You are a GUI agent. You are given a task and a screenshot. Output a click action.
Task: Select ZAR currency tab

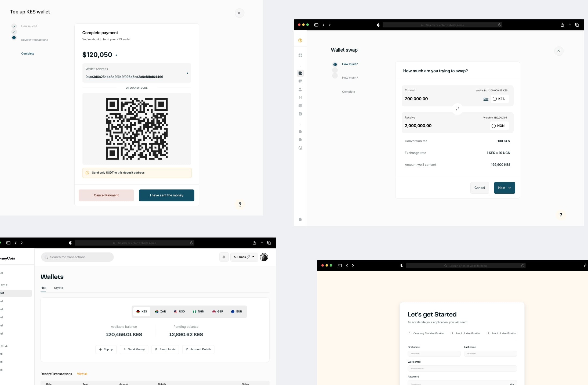[161, 312]
